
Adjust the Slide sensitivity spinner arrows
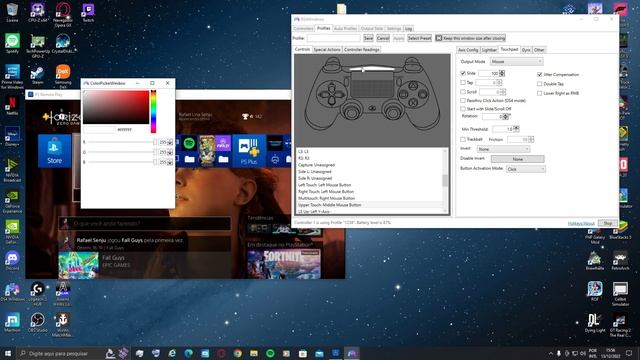502,73
